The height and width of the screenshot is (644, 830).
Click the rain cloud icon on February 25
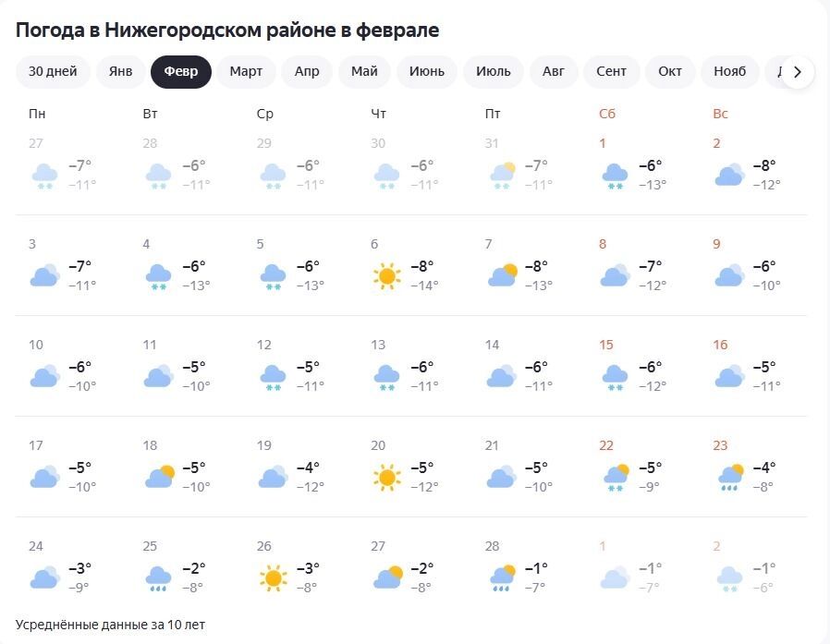[158, 577]
